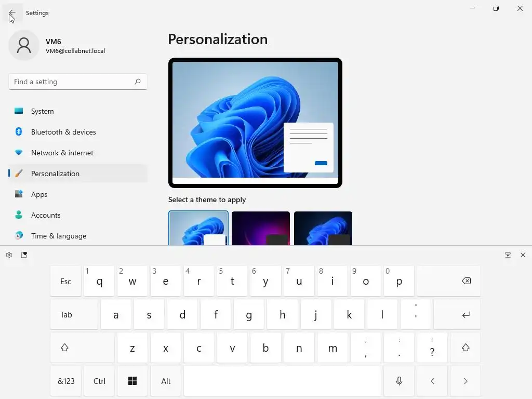Screen dimensions: 532x399
Task: Open Apps settings category
Action: (78, 194)
